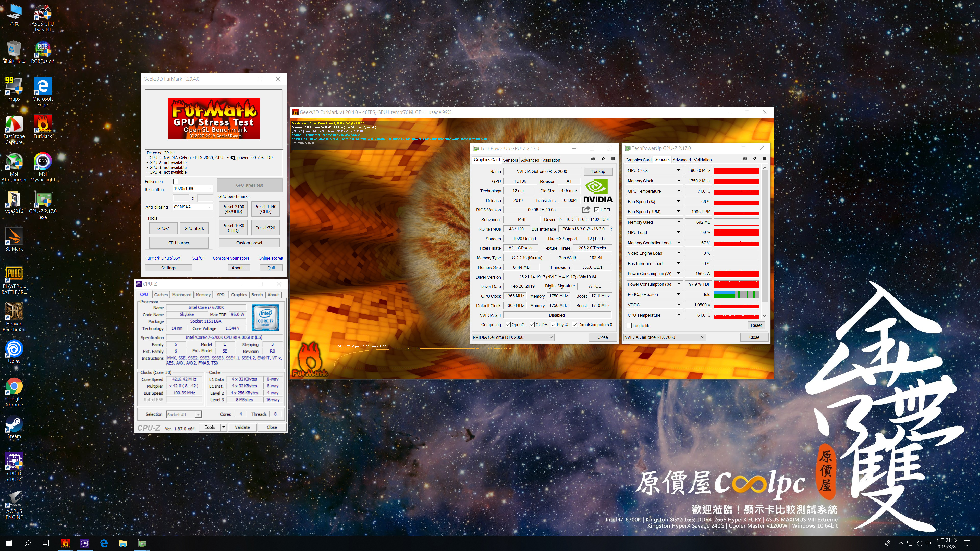Click FurMark icon in Windows taskbar
This screenshot has width=980, height=551.
coord(65,543)
